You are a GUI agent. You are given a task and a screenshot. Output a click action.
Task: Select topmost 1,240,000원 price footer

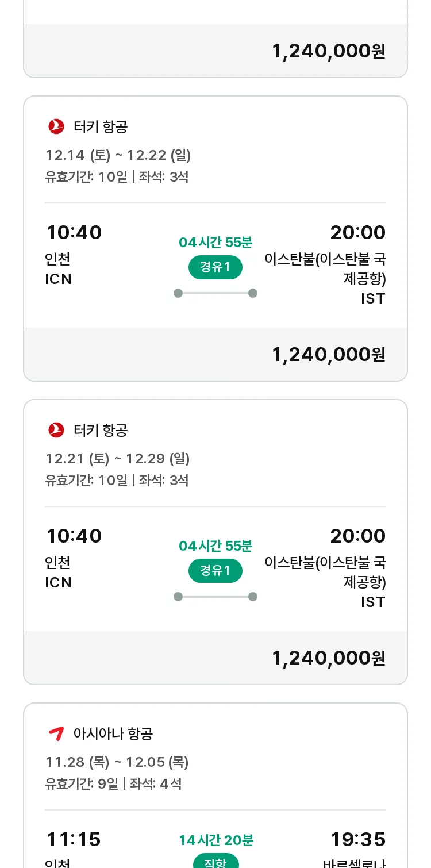pos(329,51)
